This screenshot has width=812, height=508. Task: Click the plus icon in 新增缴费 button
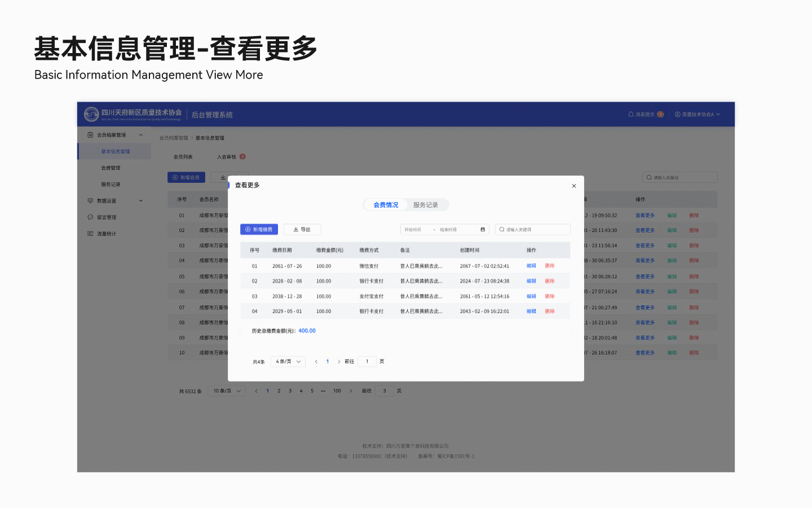point(248,230)
